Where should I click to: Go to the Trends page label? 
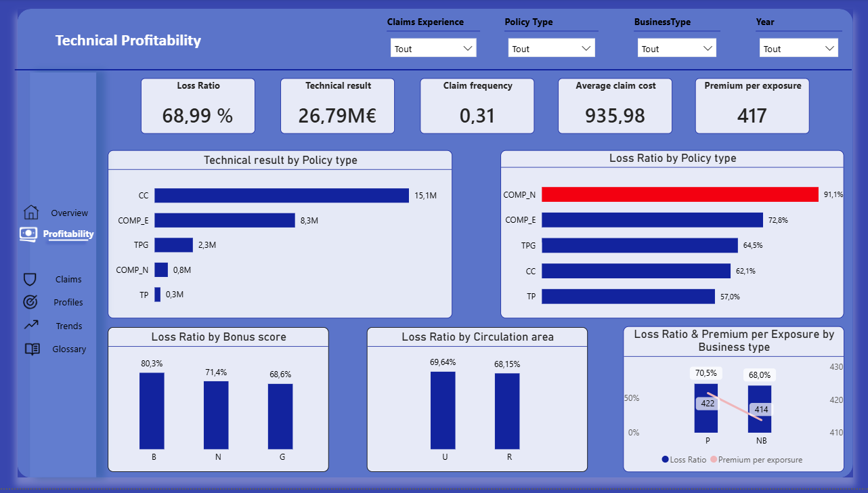click(69, 326)
